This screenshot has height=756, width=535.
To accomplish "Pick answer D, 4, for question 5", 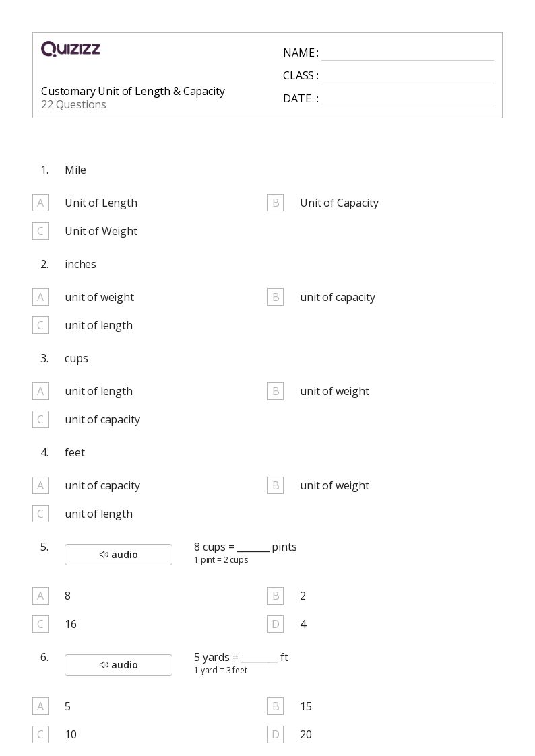I will (276, 624).
